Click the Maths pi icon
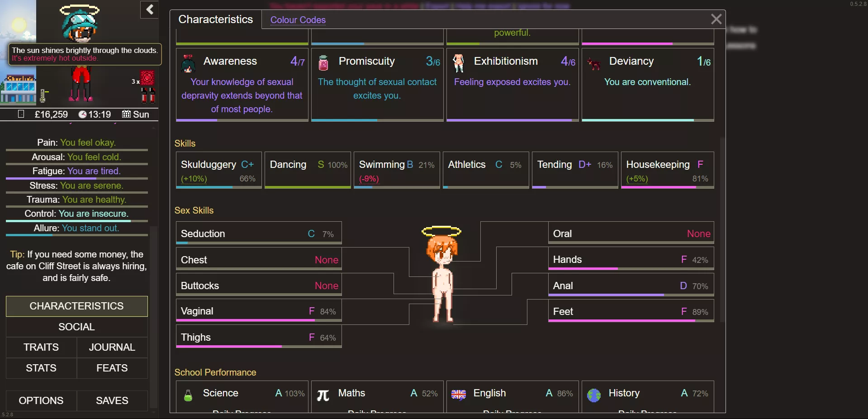This screenshot has height=419, width=868. pyautogui.click(x=323, y=395)
